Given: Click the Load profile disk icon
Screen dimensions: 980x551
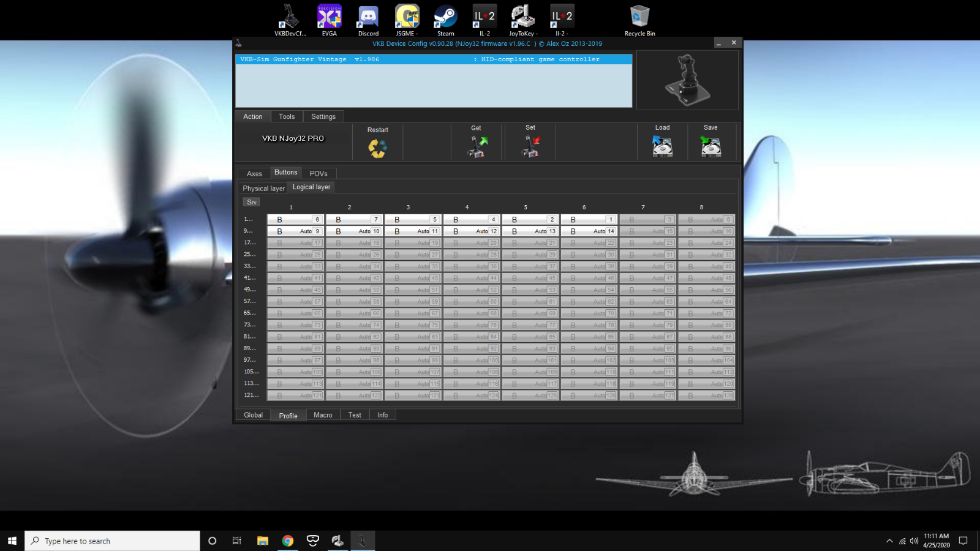Looking at the screenshot, I should coord(662,147).
